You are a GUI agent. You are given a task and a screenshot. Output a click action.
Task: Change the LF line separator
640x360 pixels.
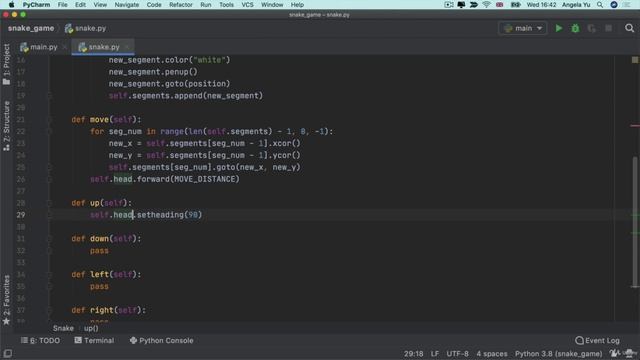[x=435, y=354]
